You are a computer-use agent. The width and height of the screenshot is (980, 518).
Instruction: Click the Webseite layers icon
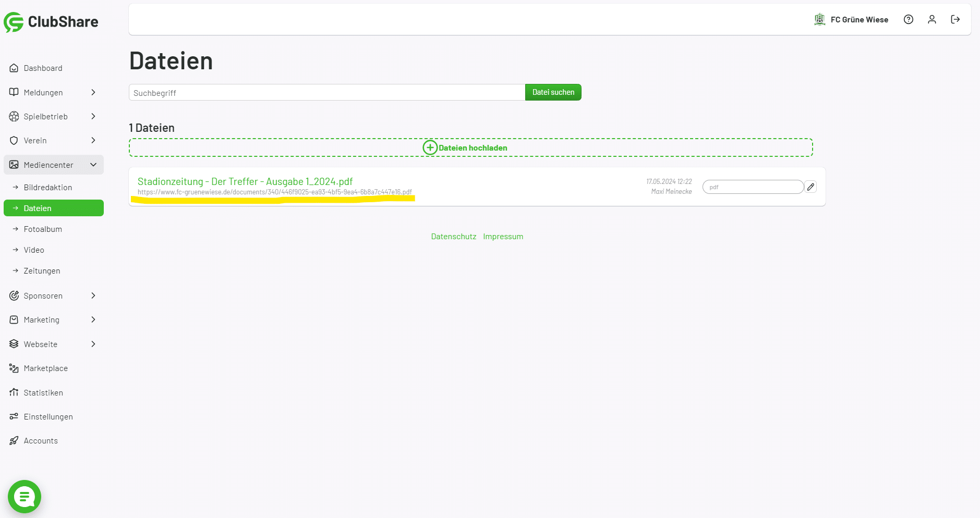pos(14,344)
